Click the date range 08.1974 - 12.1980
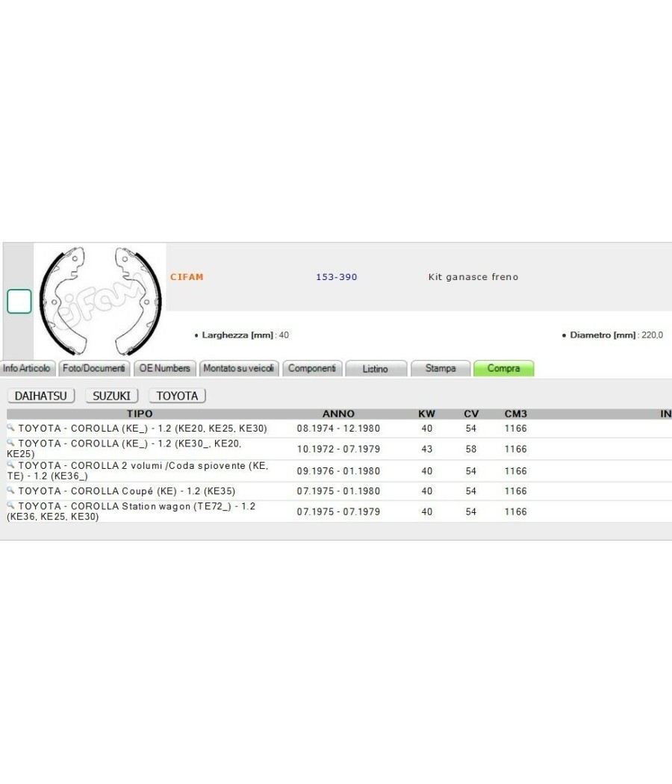 coord(338,429)
